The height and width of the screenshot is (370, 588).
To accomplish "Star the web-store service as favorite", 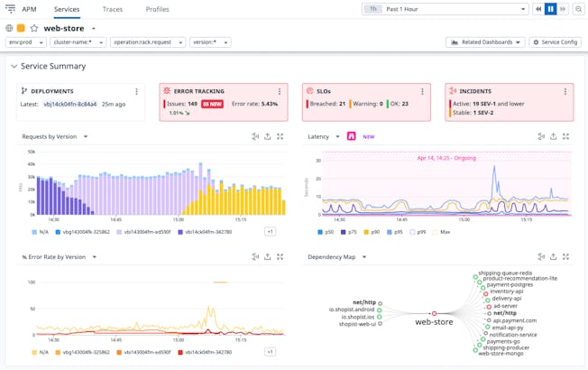I will pos(34,29).
